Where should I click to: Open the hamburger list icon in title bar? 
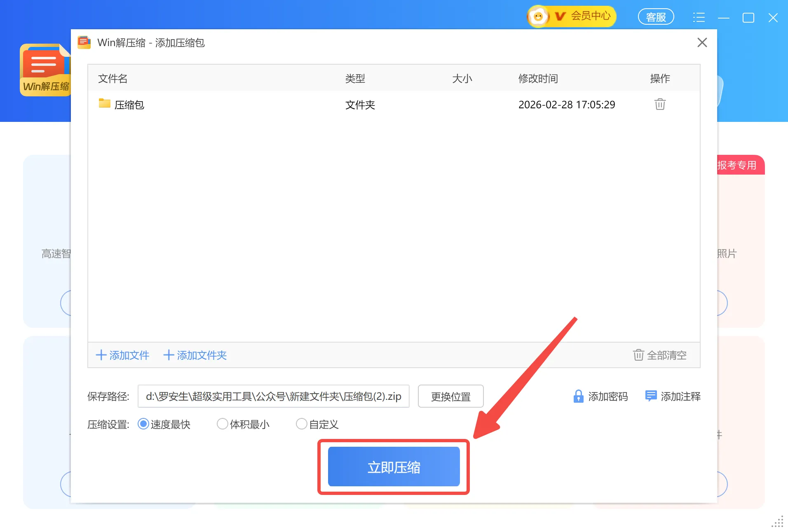point(699,17)
